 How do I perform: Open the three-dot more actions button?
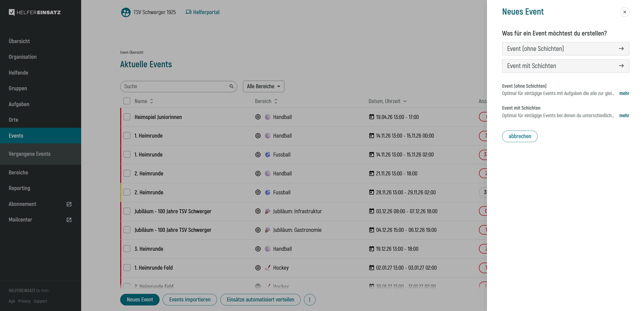[310, 300]
